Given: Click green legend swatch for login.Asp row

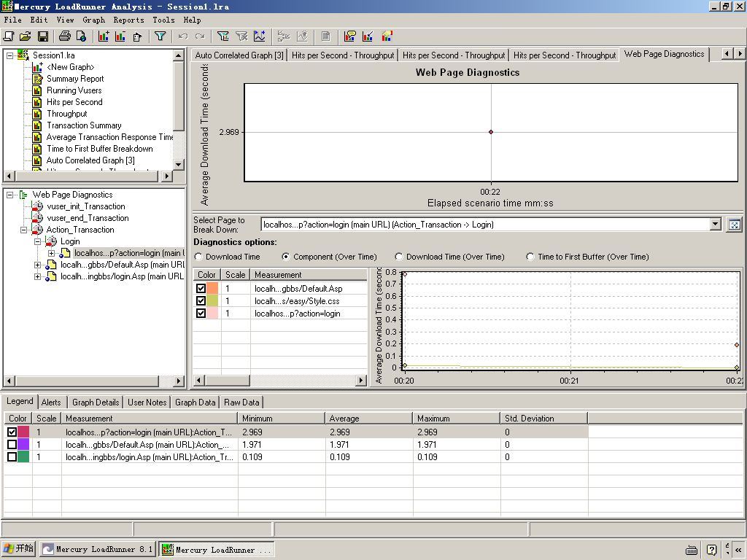Looking at the screenshot, I should [x=23, y=456].
